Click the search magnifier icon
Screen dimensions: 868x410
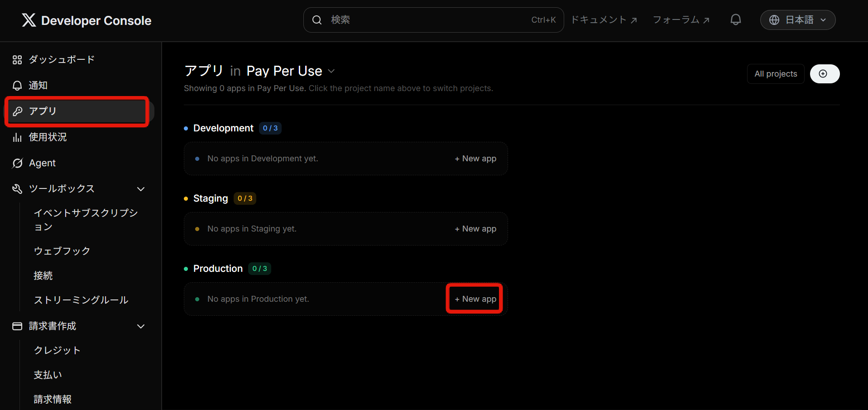(317, 20)
